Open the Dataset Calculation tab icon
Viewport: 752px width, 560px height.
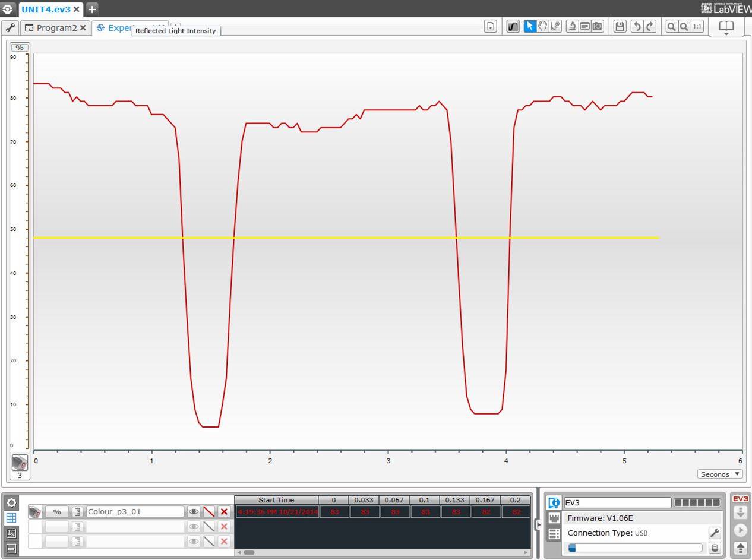click(x=11, y=533)
